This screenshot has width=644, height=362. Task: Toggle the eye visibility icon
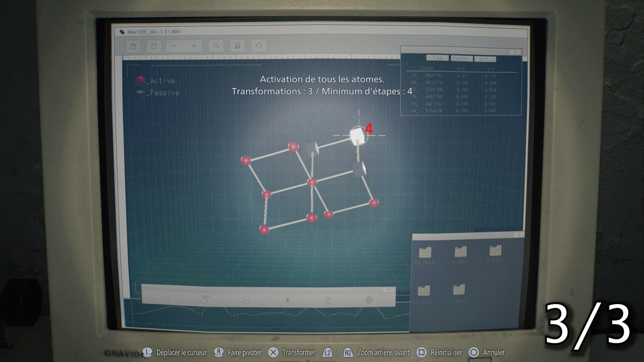click(287, 300)
